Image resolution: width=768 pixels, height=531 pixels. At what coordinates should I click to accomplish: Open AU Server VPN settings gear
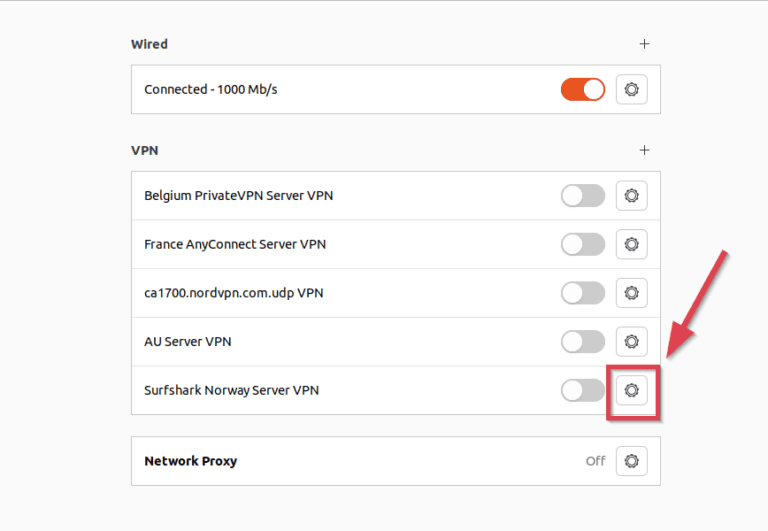pyautogui.click(x=631, y=342)
